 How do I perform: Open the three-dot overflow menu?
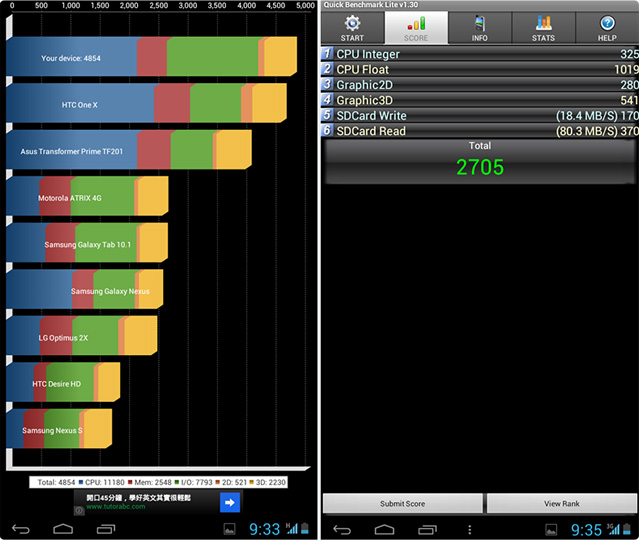(470, 530)
